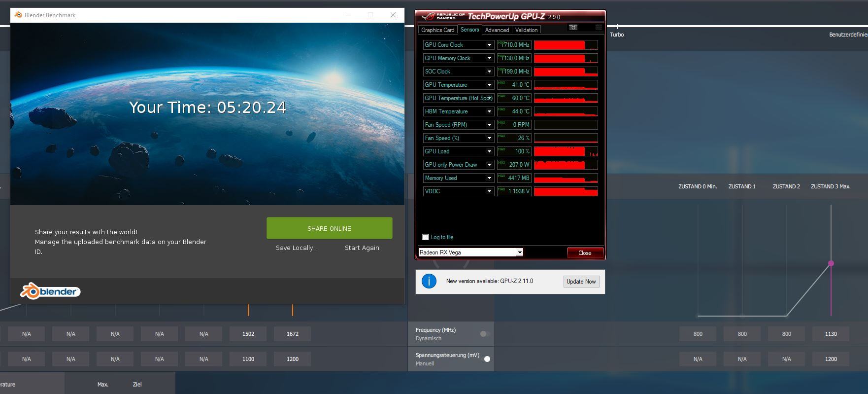Click the 4417 MB memory used value
Screen dimensions: 868x394
click(514, 178)
